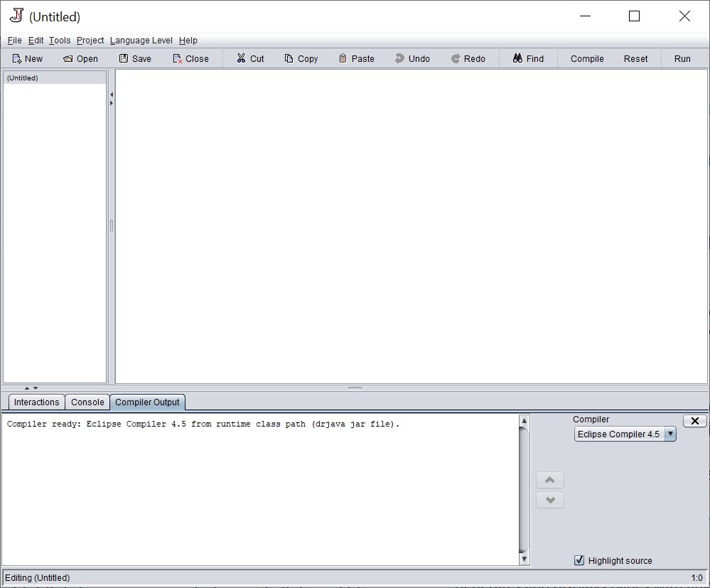Click the compiler output vertical scrollbar thumb
This screenshot has width=710, height=588.
[x=524, y=490]
